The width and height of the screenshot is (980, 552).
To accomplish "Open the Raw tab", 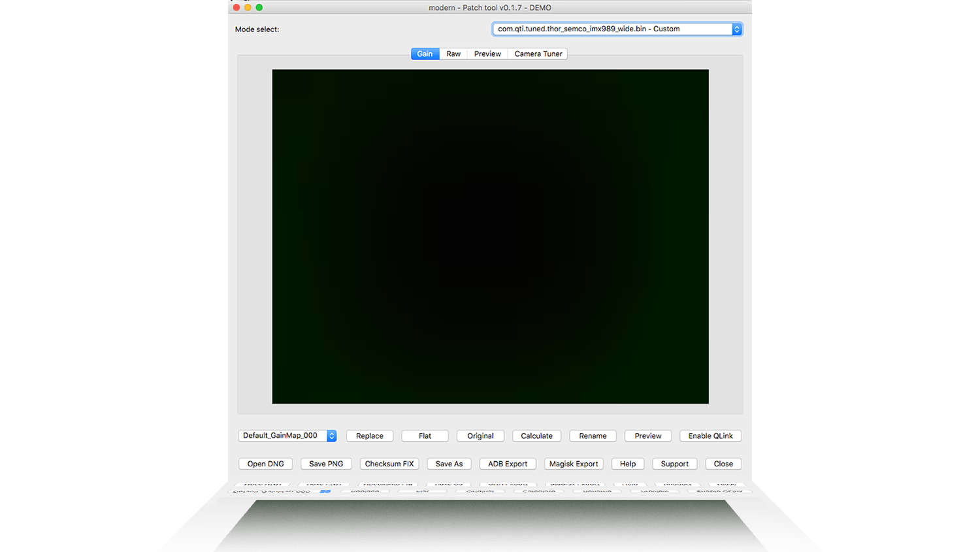I will [x=453, y=54].
